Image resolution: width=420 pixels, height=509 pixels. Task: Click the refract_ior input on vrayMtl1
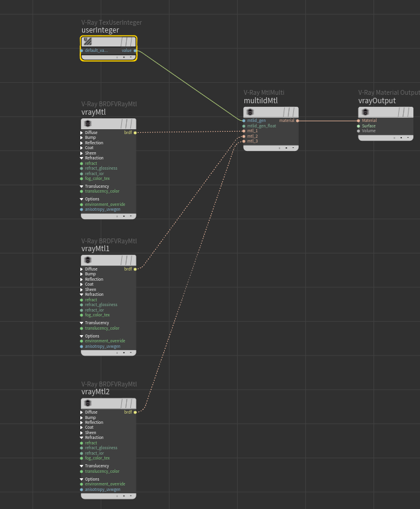point(81,310)
